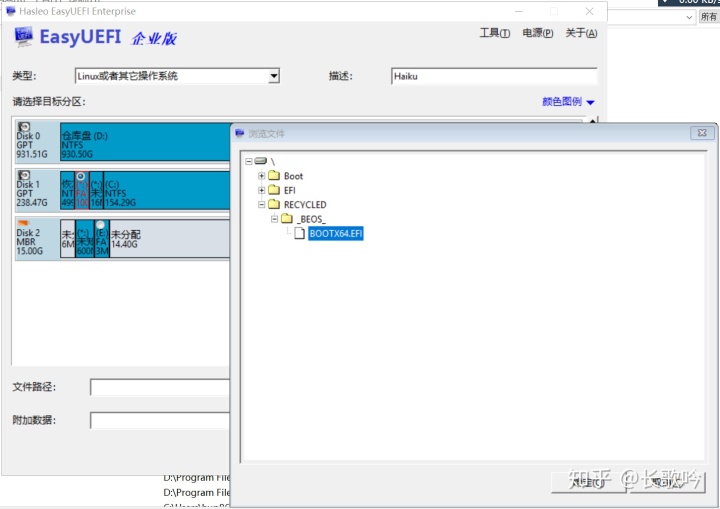
Task: Expand the color legend dropdown
Action: pos(591,102)
